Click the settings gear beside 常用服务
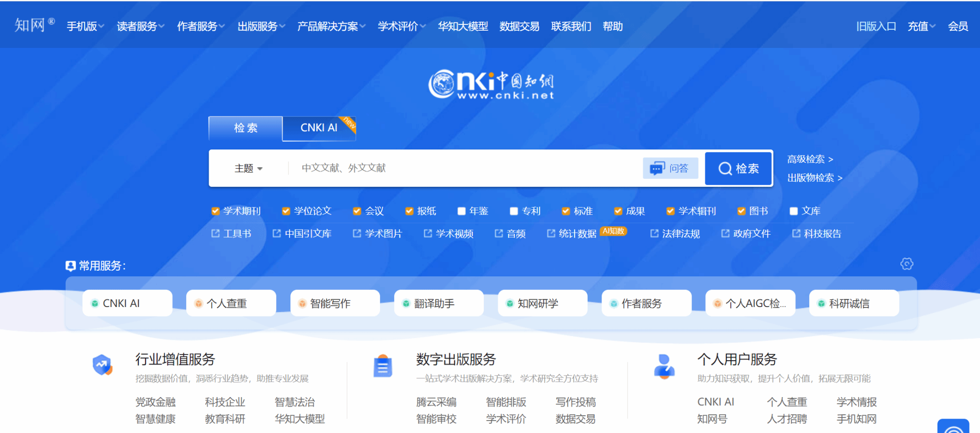 pyautogui.click(x=906, y=264)
